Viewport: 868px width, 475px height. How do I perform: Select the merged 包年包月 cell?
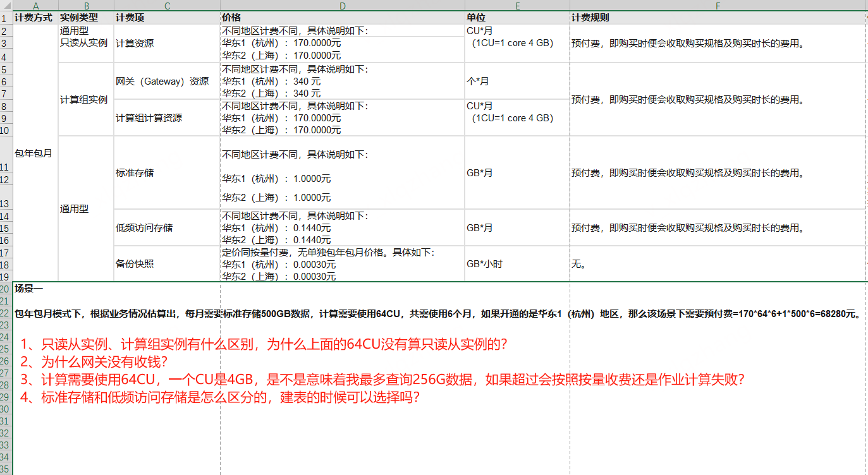(x=35, y=153)
